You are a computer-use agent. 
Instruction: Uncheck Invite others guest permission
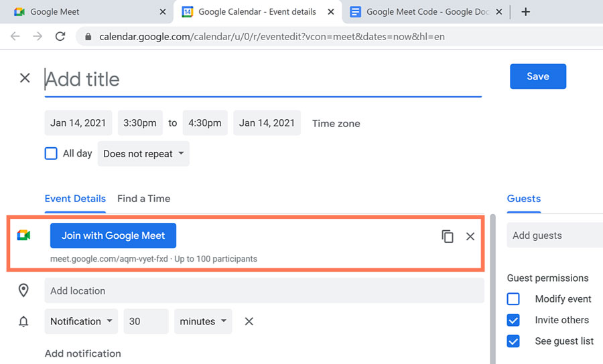pyautogui.click(x=513, y=320)
